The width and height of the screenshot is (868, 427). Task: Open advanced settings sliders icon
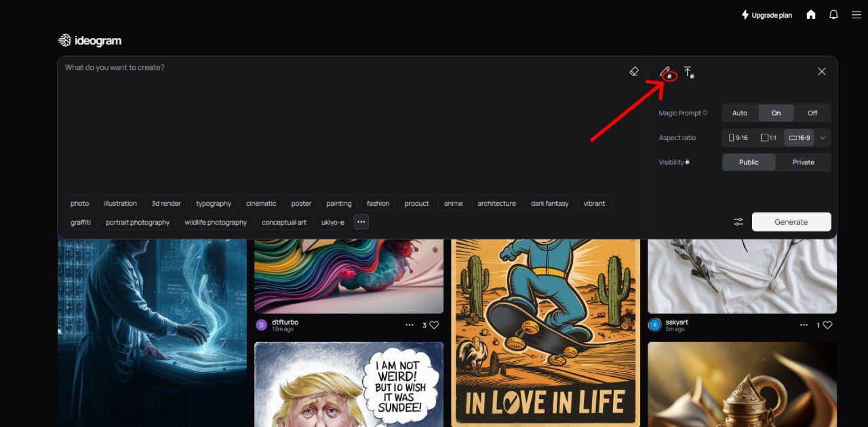tap(738, 222)
